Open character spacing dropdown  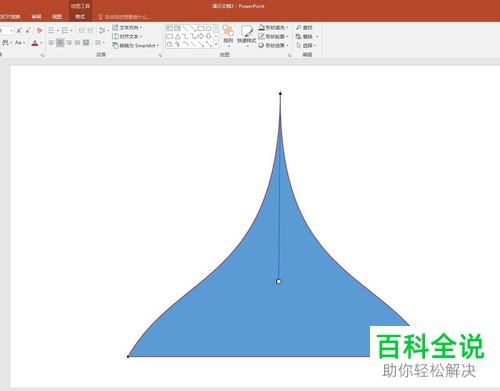(7, 43)
